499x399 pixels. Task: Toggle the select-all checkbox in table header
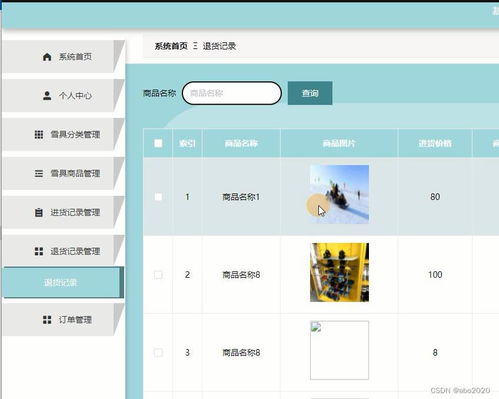(x=158, y=143)
